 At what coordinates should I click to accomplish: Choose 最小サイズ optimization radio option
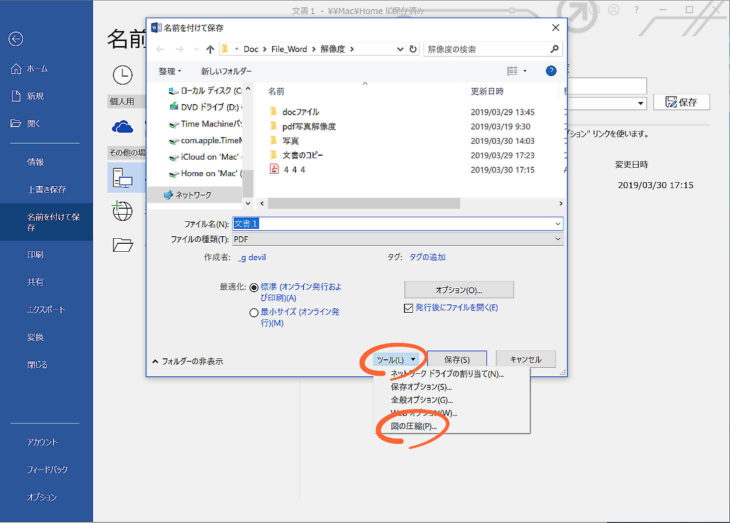pos(254,312)
